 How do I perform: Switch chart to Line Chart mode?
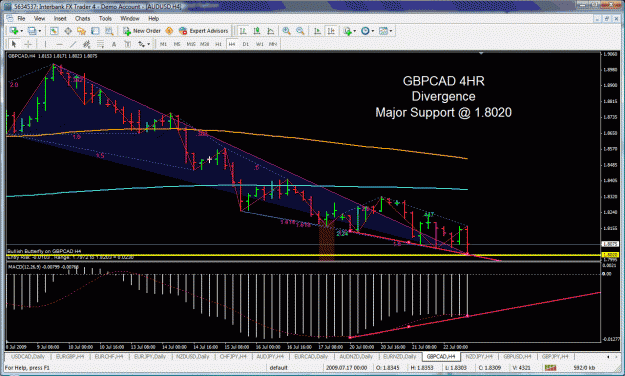coord(271,31)
